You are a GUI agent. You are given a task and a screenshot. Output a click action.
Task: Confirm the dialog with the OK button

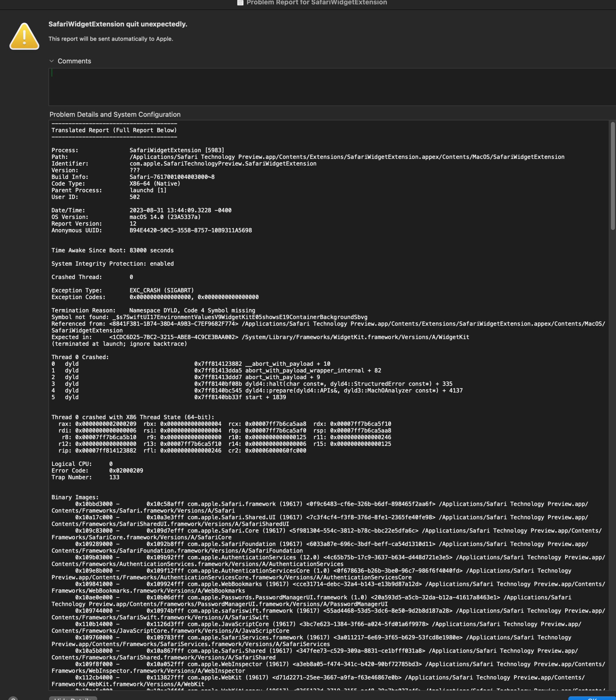point(592,699)
